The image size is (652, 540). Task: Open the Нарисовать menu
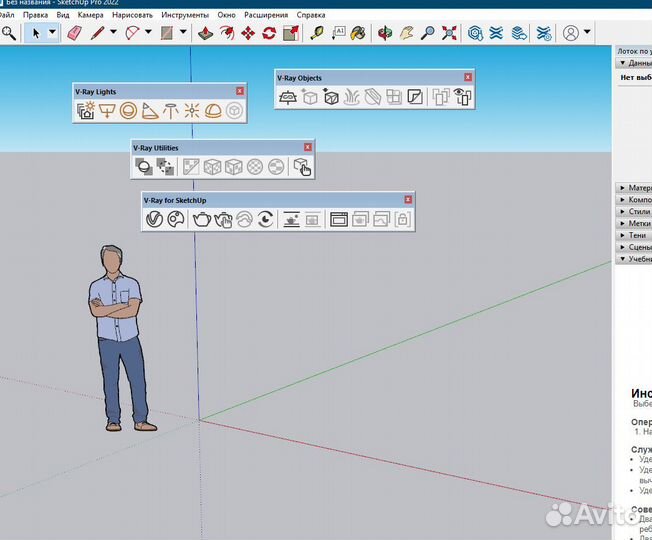132,15
